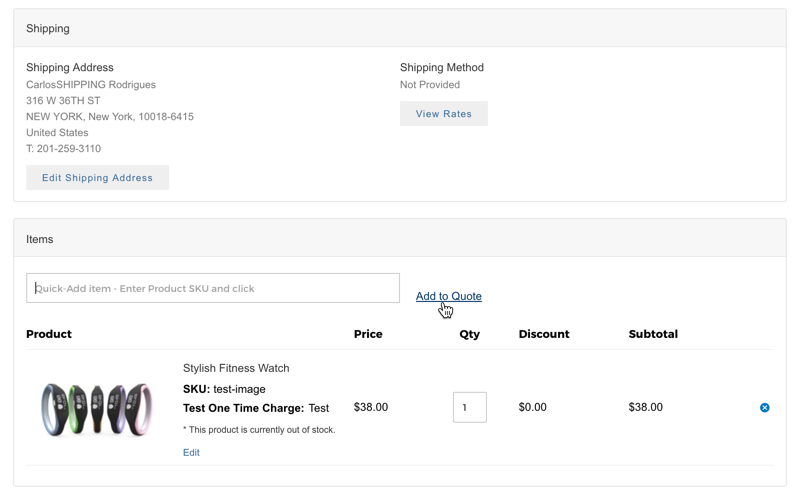Screen dimensions: 806x497
Task: Click the Items panel header
Action: coord(40,240)
